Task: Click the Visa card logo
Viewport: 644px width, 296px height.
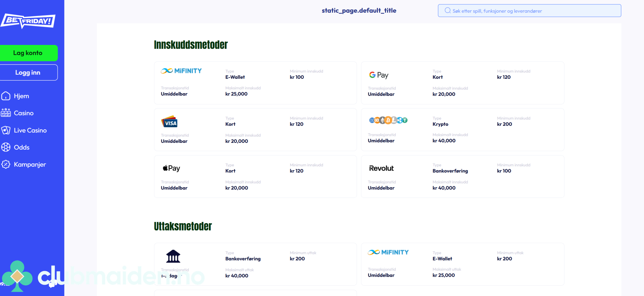Action: (169, 121)
